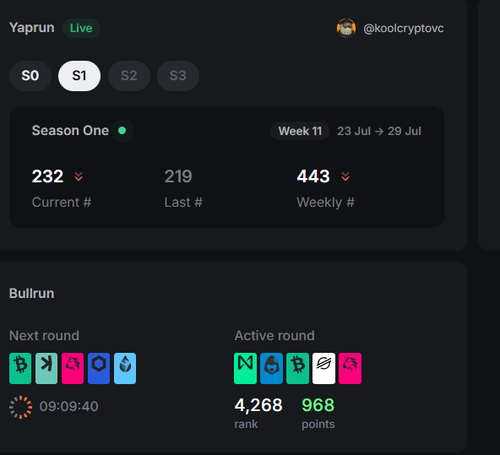This screenshot has height=455, width=500.
Task: Click the countdown spinner beside 09:09:40
Action: tap(21, 407)
